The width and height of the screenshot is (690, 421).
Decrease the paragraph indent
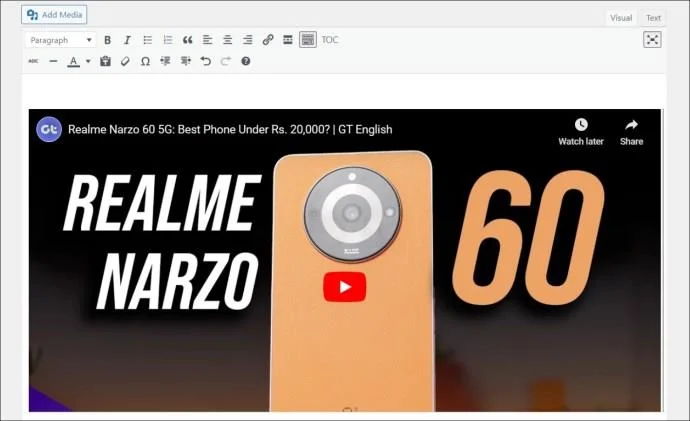click(x=165, y=61)
